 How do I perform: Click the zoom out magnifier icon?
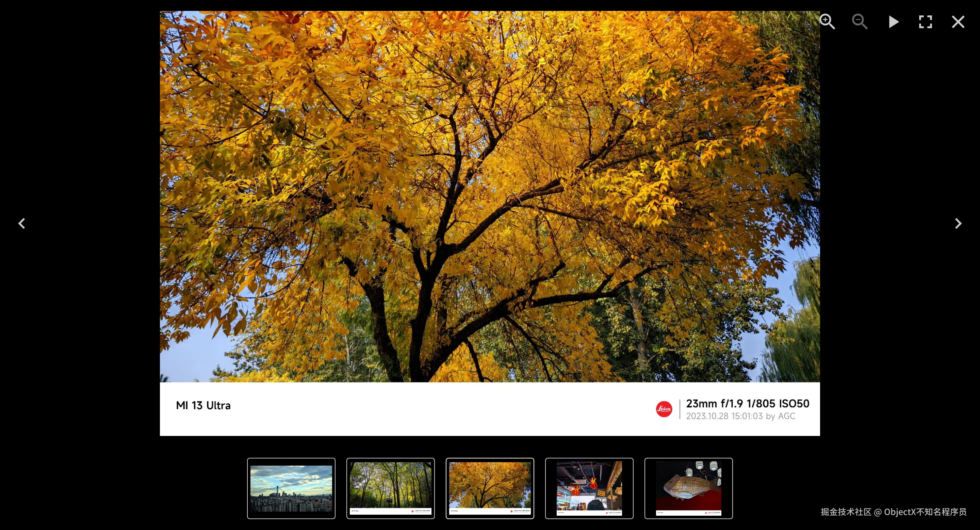pos(860,22)
